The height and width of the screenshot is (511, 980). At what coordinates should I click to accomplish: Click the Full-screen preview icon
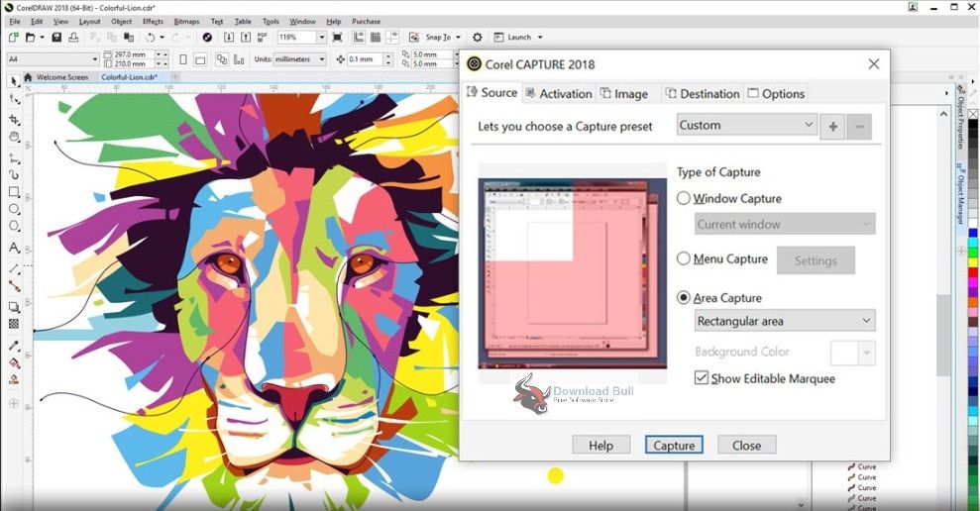(x=338, y=38)
